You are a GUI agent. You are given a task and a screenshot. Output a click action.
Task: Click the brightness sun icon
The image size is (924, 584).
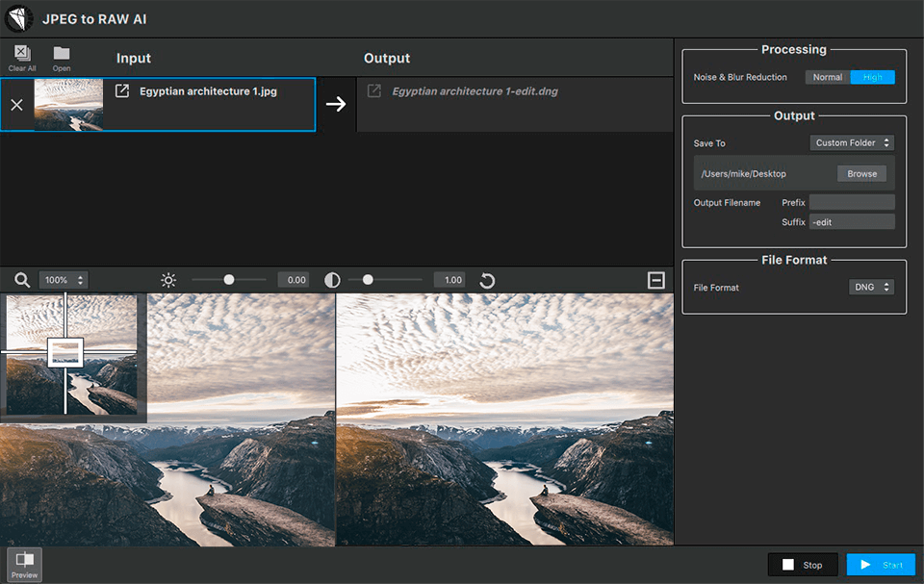(x=168, y=280)
